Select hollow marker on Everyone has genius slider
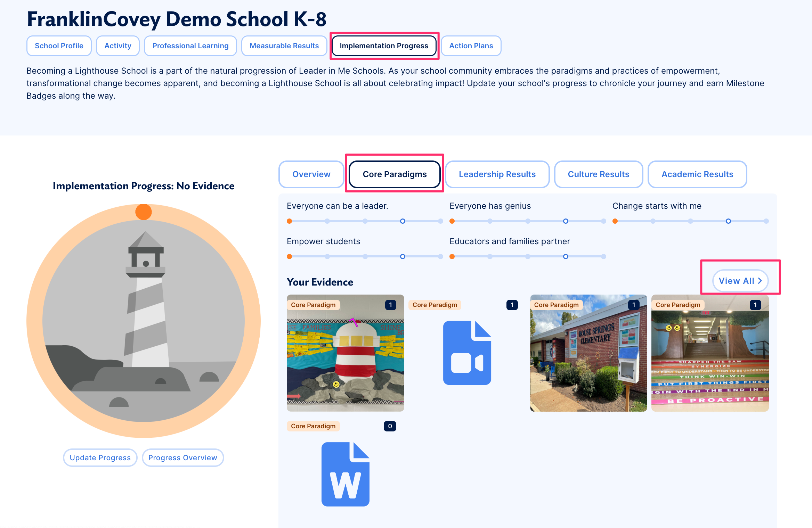 pos(566,221)
